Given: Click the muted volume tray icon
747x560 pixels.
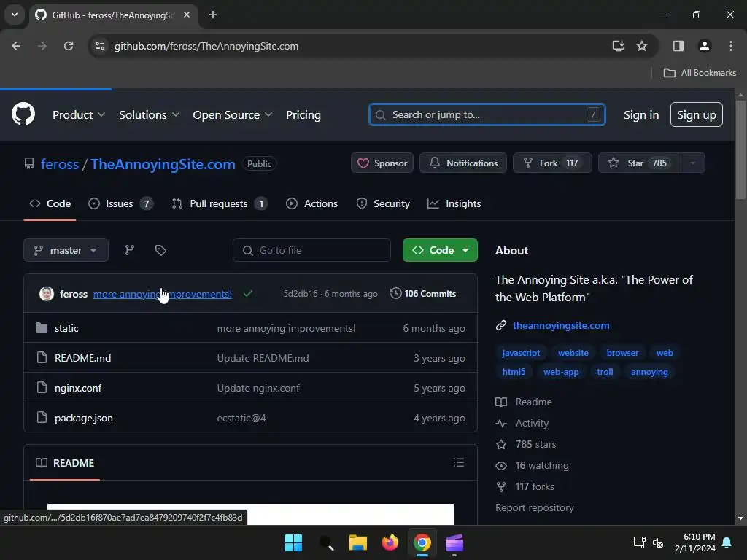Looking at the screenshot, I should pyautogui.click(x=658, y=542).
